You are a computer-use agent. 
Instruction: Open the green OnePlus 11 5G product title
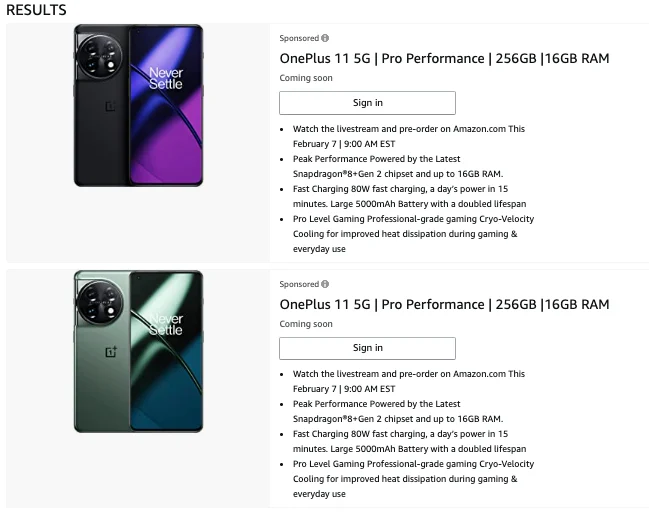pyautogui.click(x=444, y=304)
